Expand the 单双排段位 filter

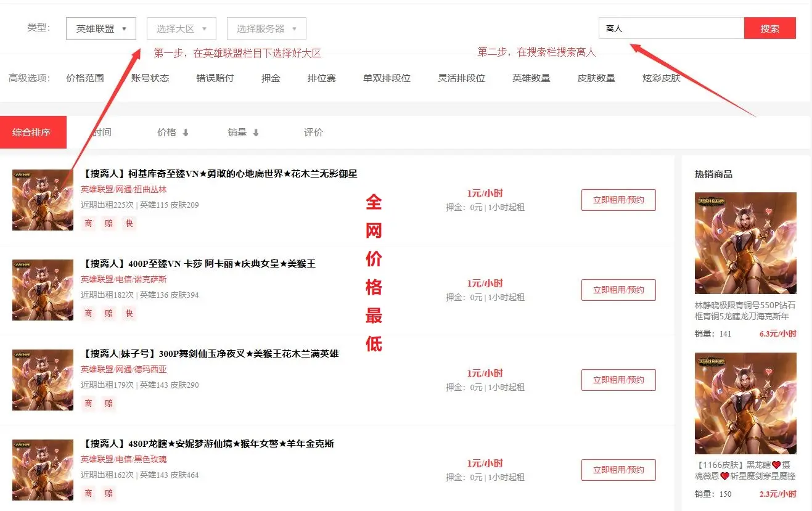click(x=387, y=78)
